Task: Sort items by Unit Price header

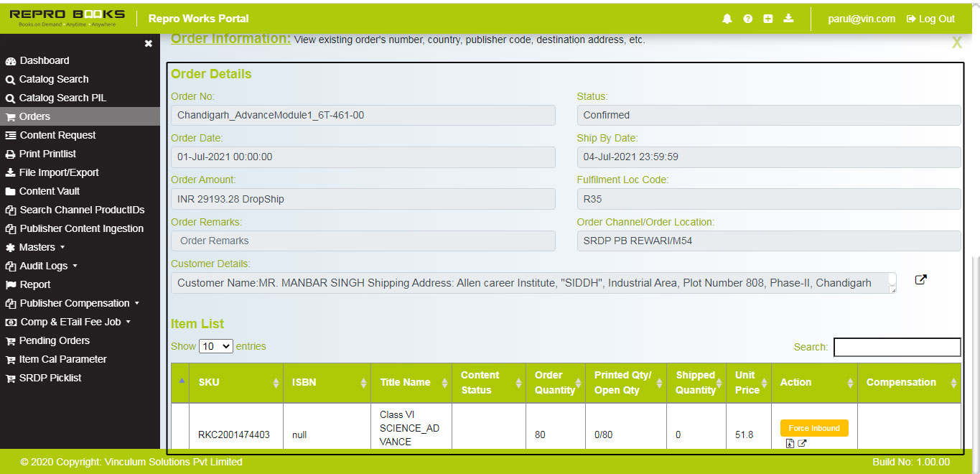Action: point(747,383)
